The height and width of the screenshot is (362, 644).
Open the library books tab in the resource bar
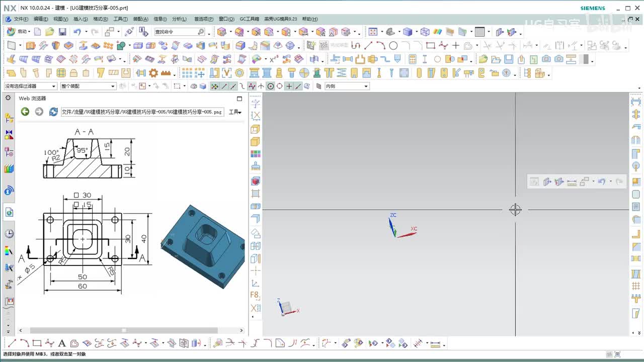tap(9, 168)
